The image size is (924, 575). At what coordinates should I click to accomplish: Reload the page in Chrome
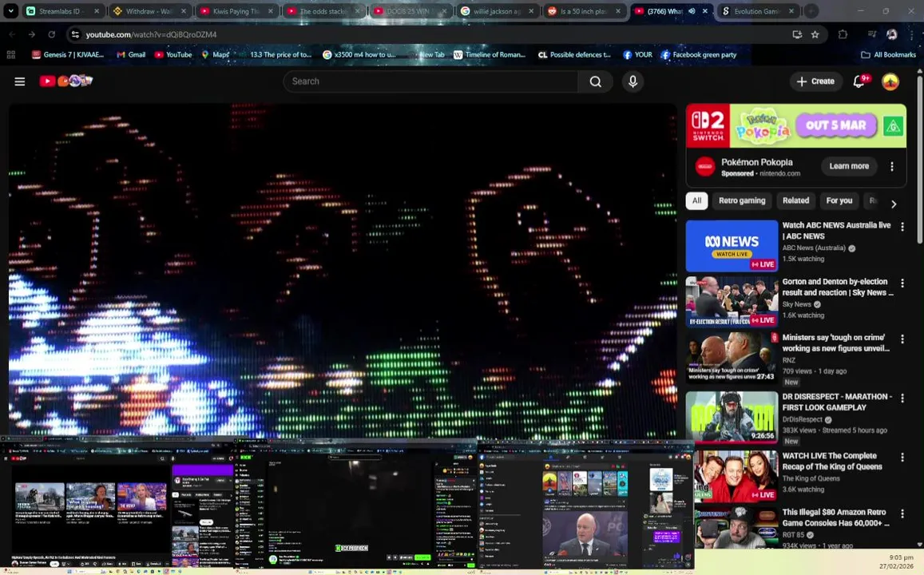[52, 35]
